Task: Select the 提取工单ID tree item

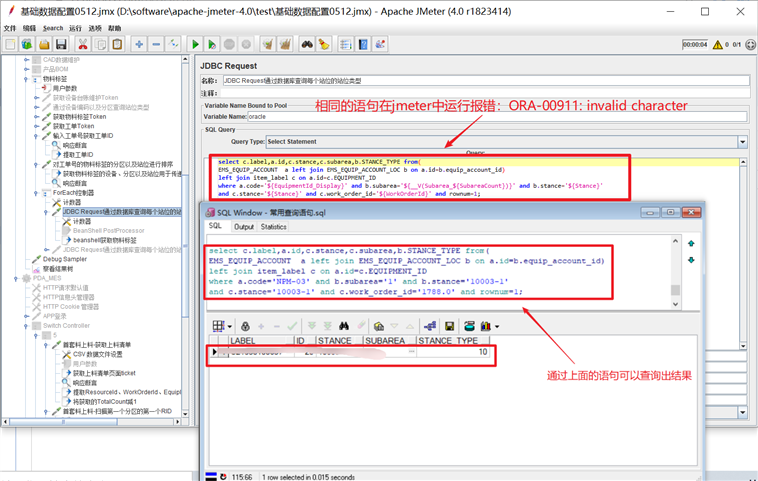Action: 78,155
